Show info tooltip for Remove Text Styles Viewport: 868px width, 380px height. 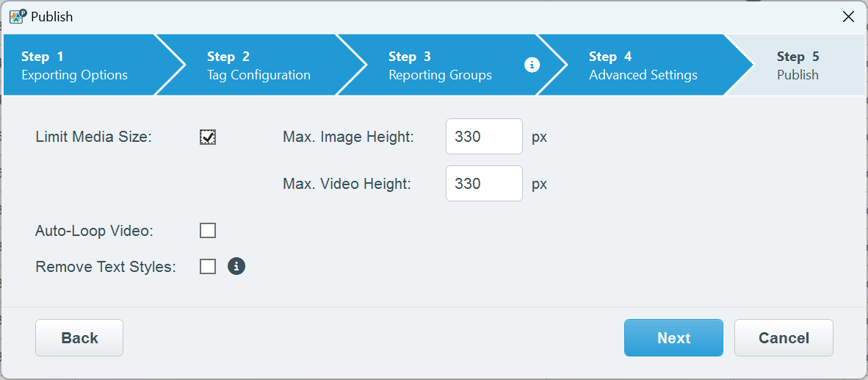point(236,266)
